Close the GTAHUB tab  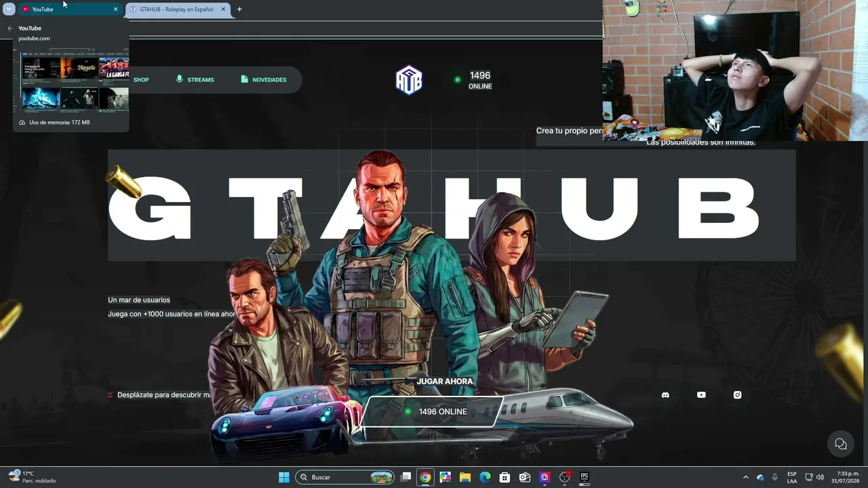tap(222, 9)
